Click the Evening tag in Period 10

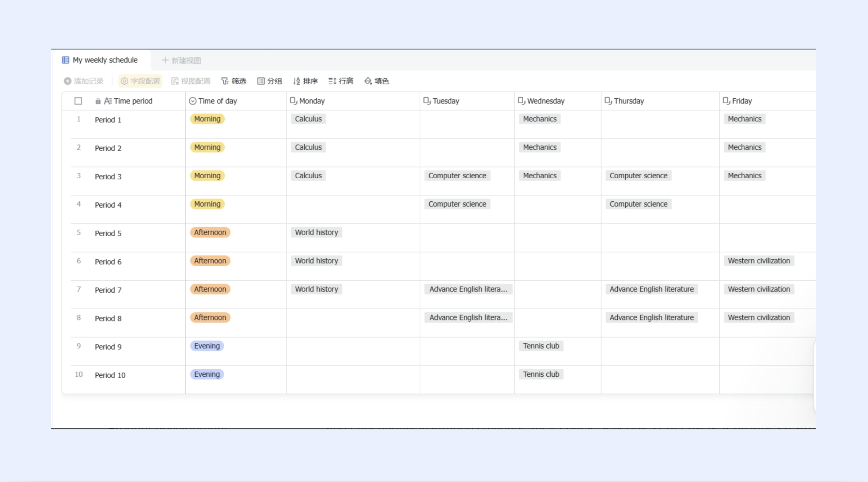(207, 374)
